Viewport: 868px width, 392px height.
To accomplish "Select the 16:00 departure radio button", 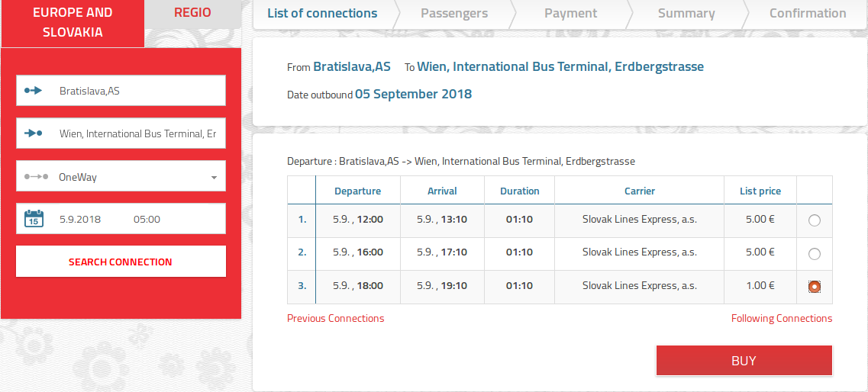I will 815,254.
